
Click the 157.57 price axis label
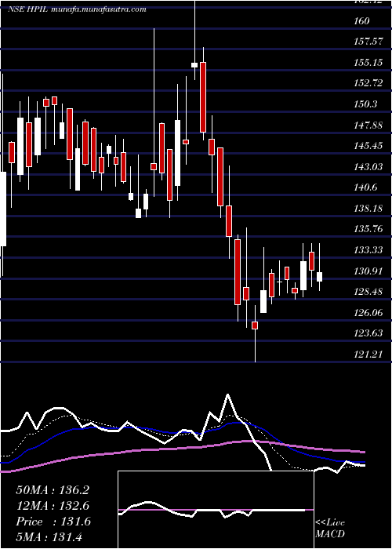pyautogui.click(x=368, y=42)
